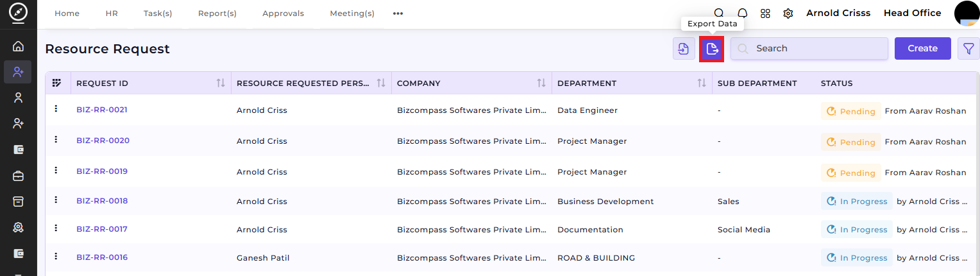Open the HR menu
The image size is (980, 276).
(x=112, y=13)
